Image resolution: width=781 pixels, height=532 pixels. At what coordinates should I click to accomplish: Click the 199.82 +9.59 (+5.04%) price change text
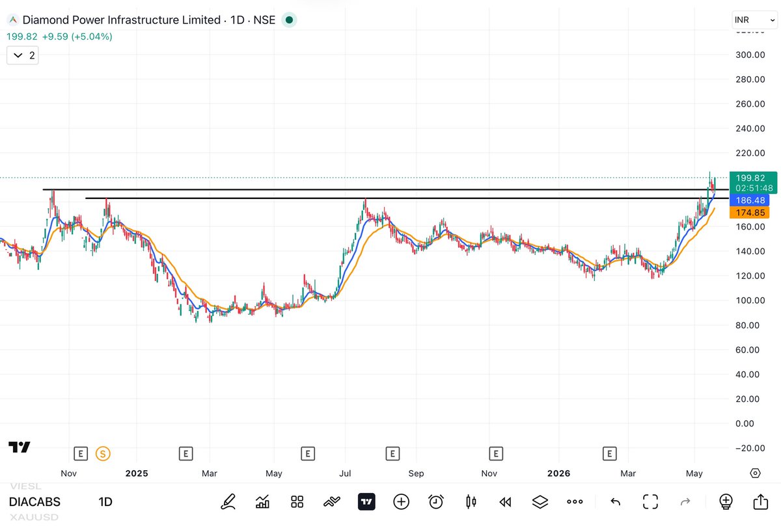59,36
